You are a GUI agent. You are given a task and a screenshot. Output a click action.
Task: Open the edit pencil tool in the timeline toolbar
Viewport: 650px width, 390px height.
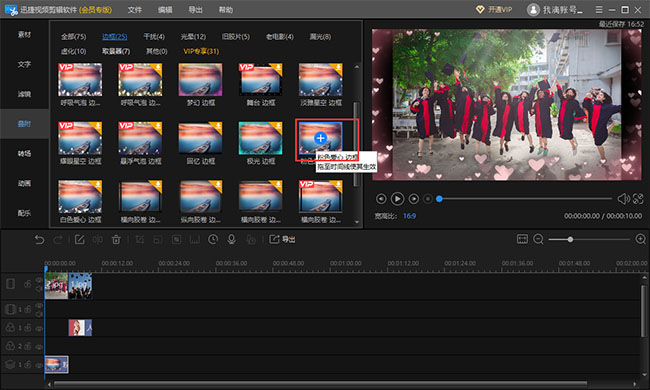(x=80, y=240)
